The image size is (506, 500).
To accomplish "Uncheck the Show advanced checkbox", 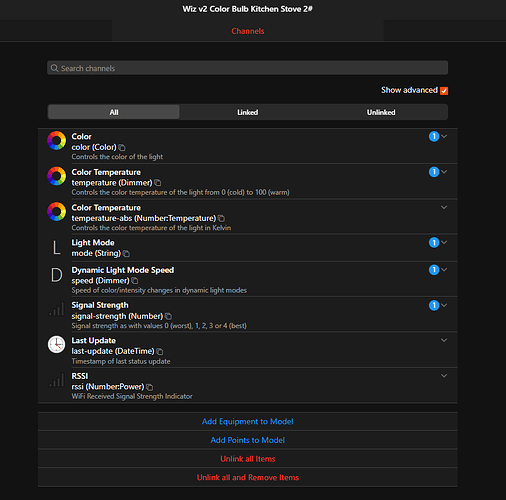I will [444, 91].
